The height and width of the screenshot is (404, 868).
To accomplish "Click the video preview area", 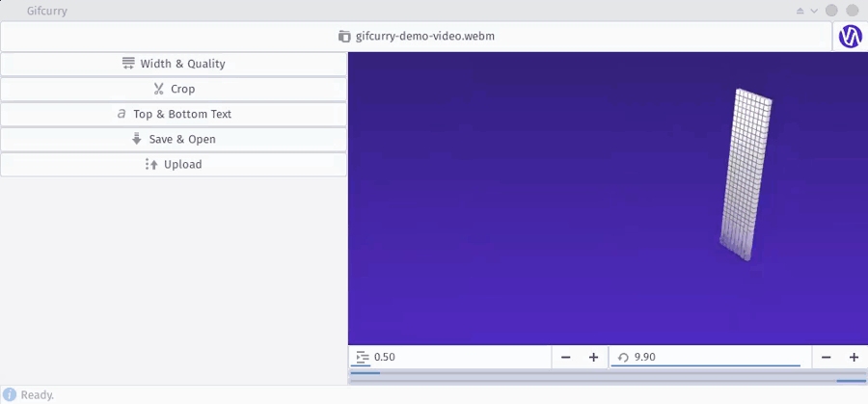I will pyautogui.click(x=608, y=199).
